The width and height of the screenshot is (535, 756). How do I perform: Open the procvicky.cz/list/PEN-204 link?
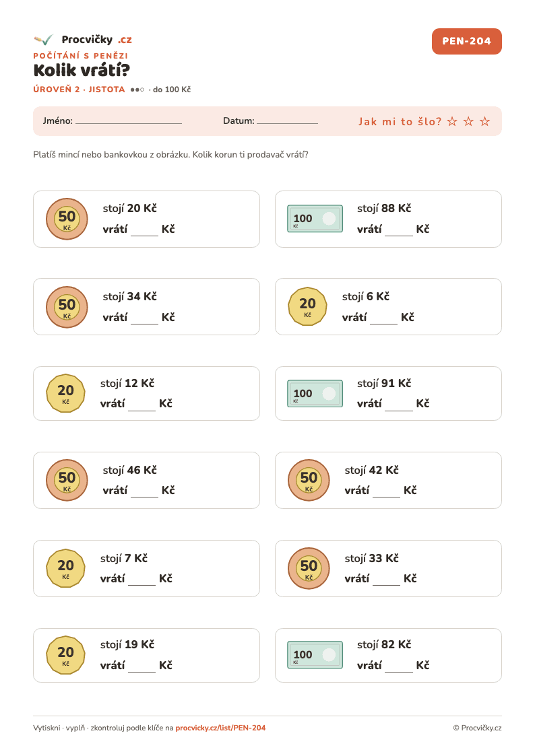click(220, 728)
